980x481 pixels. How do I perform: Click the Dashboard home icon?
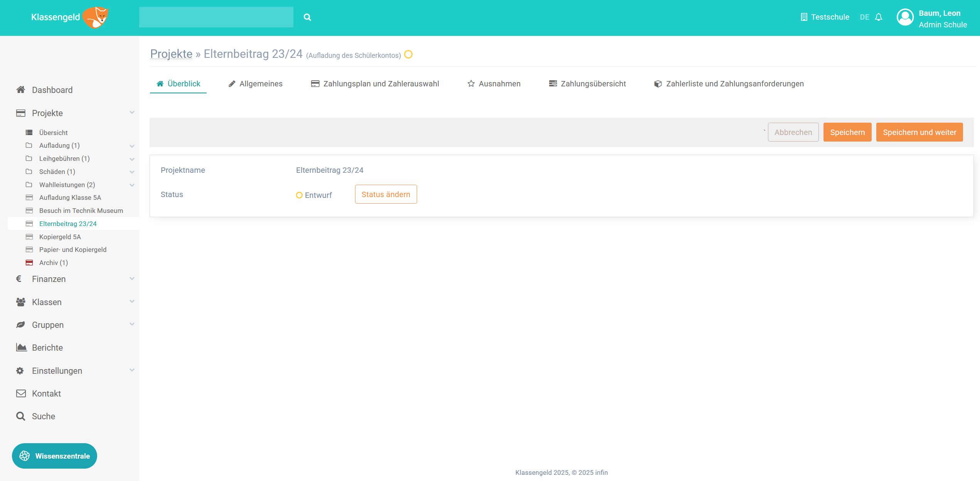point(21,90)
